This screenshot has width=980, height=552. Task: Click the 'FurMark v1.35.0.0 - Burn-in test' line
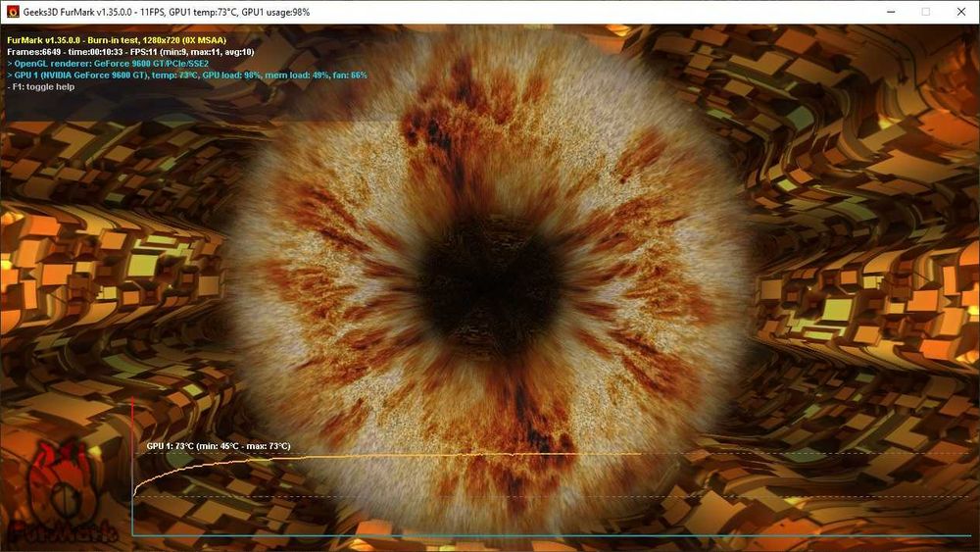[x=117, y=40]
